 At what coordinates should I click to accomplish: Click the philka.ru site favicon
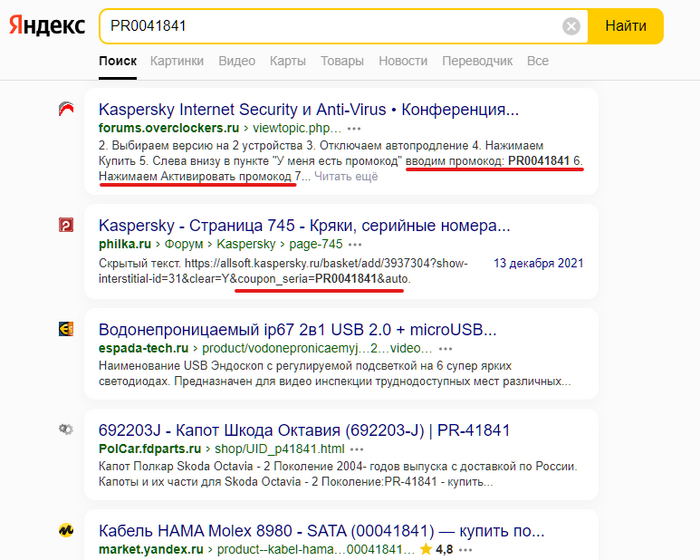[x=66, y=226]
